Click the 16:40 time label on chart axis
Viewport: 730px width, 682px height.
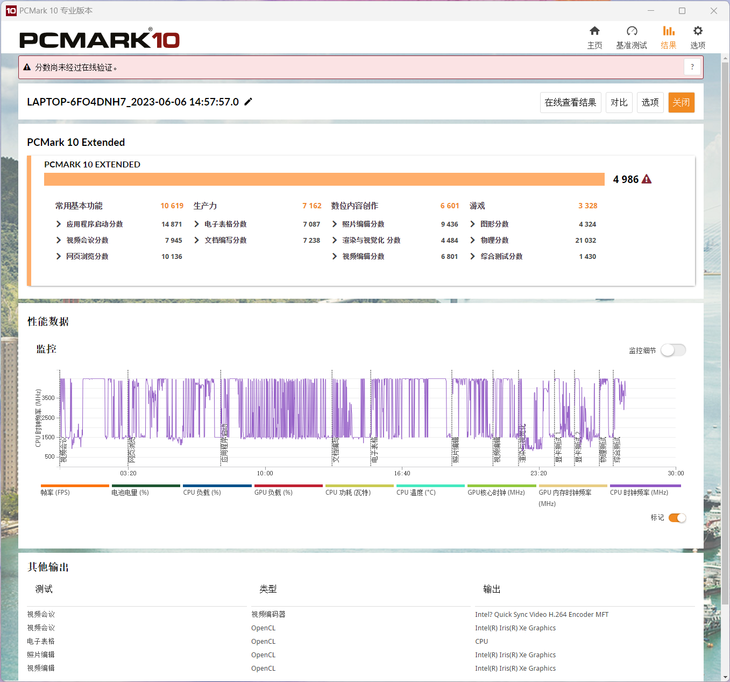pos(402,473)
